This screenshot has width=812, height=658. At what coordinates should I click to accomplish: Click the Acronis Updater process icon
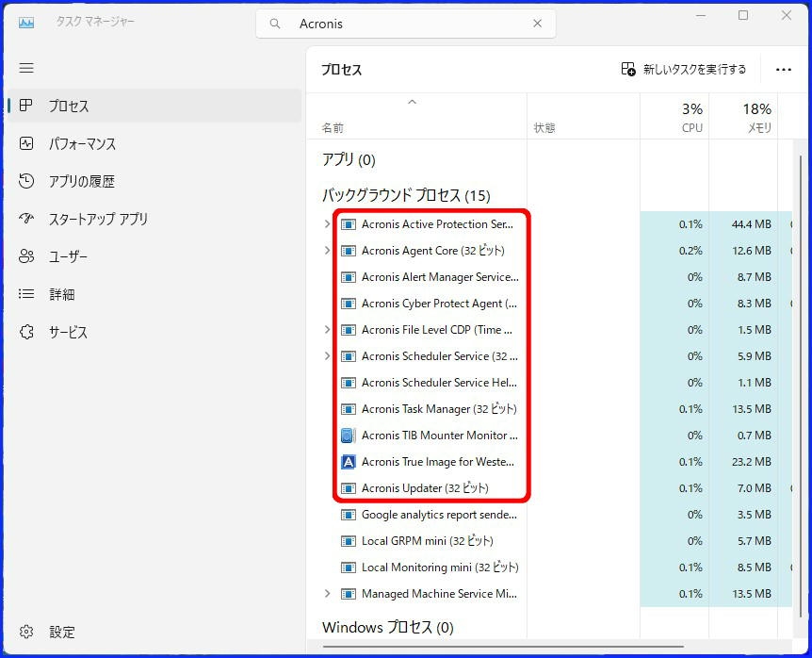pos(349,488)
